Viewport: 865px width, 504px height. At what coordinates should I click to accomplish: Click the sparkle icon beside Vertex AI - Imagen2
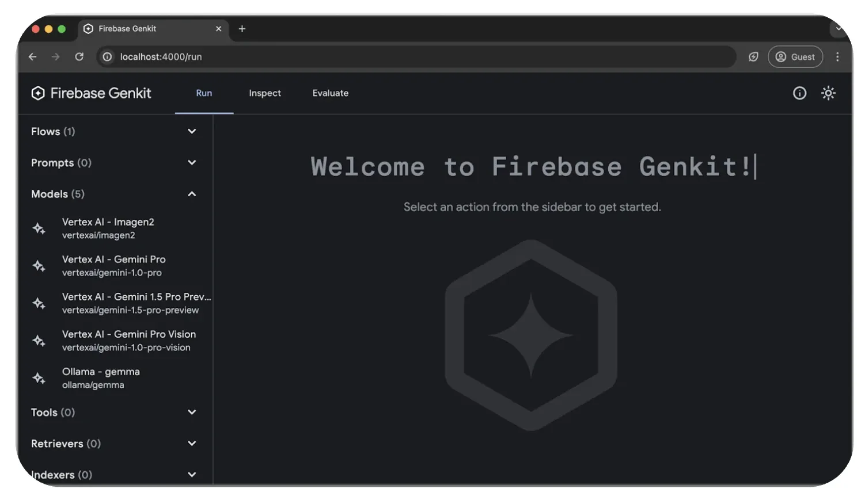point(39,228)
